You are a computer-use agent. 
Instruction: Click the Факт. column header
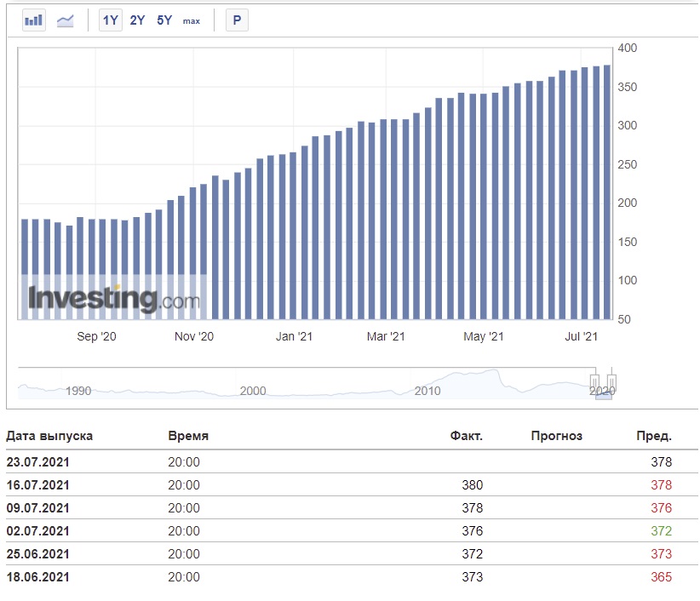466,436
